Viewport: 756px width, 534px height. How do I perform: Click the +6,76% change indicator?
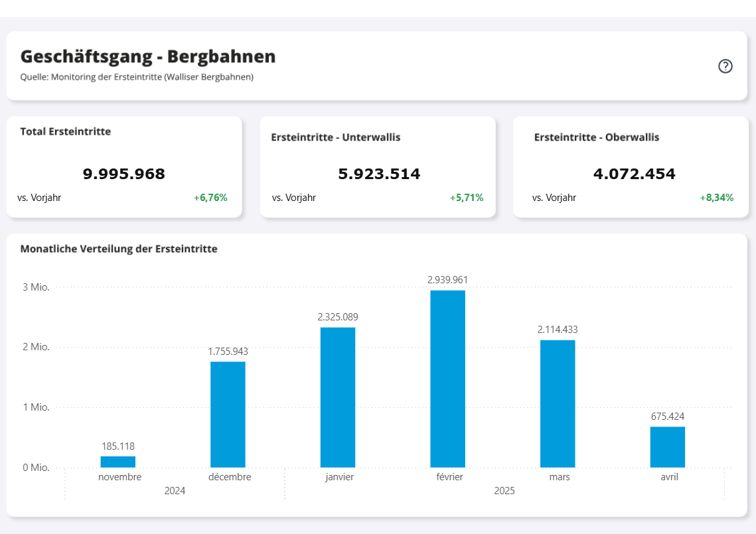[210, 198]
